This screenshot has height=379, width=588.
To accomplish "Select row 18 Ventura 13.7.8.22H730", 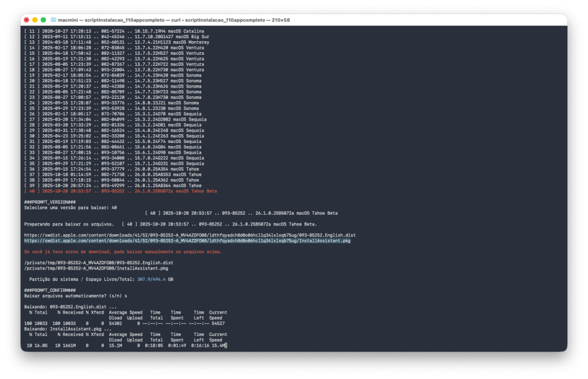I will click(x=114, y=70).
